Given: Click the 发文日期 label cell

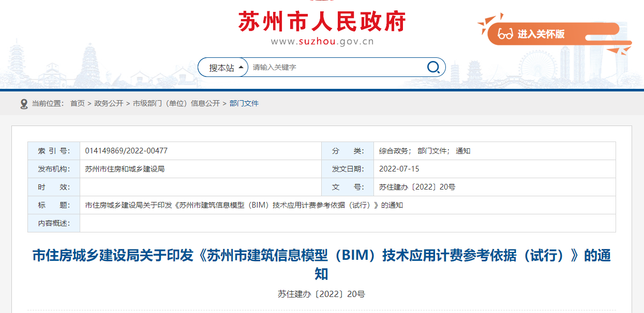Looking at the screenshot, I should [x=348, y=169].
